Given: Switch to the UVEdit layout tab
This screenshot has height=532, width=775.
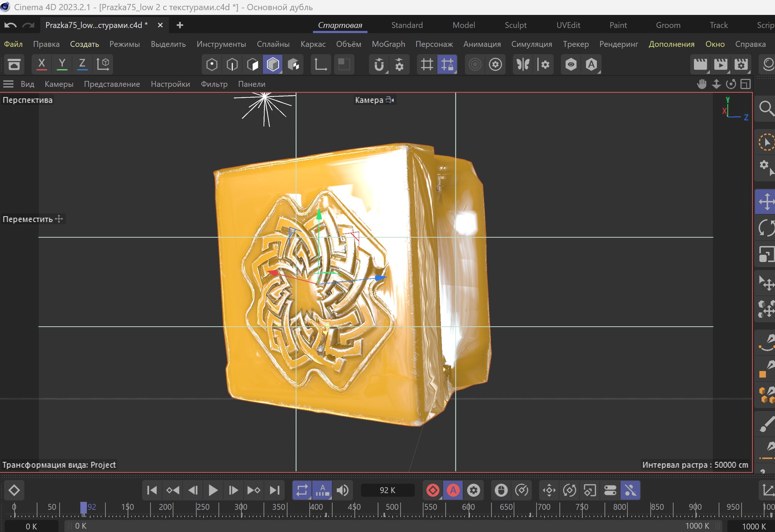Looking at the screenshot, I should 568,25.
